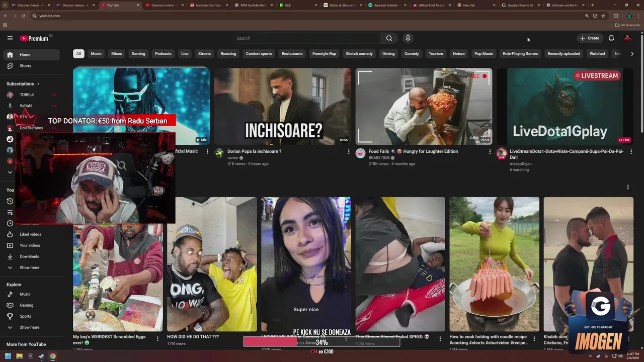Image resolution: width=644 pixels, height=362 pixels.
Task: Open options for Dorian Popa video
Action: point(349,152)
